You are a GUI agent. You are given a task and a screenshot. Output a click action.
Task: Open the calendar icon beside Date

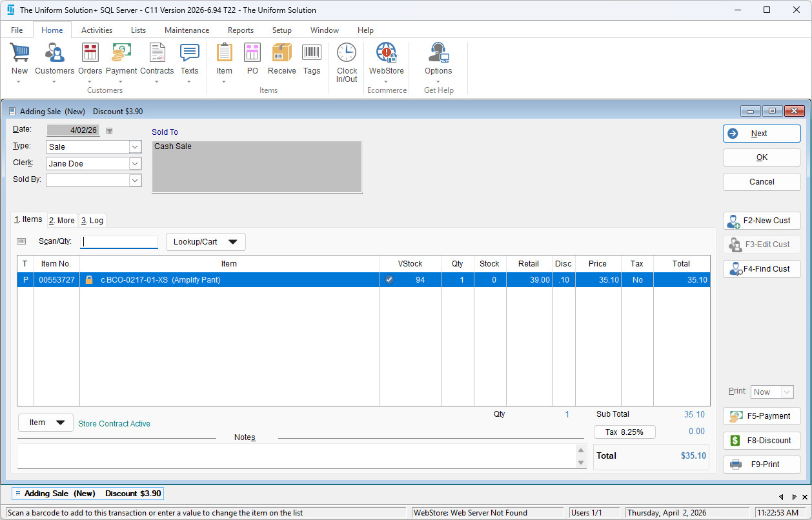[109, 130]
